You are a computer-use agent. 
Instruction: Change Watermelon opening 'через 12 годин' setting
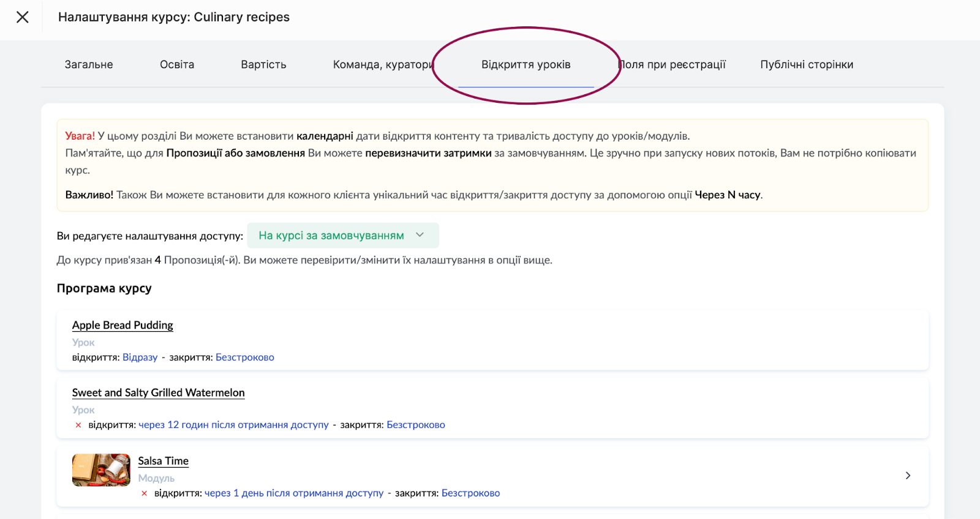(233, 425)
